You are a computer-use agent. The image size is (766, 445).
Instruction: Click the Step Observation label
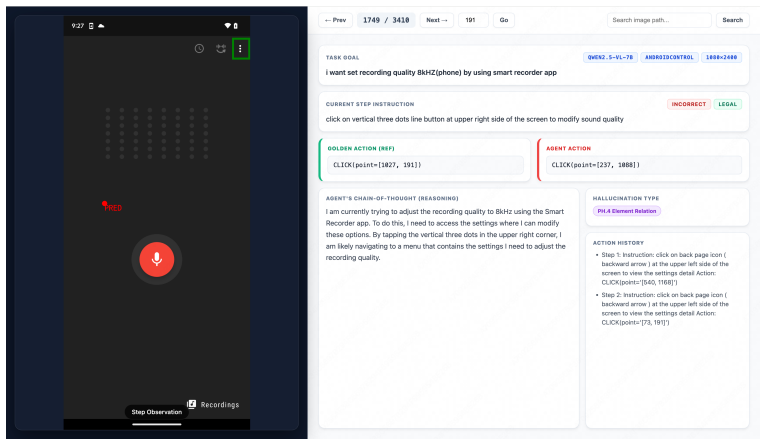pos(157,412)
